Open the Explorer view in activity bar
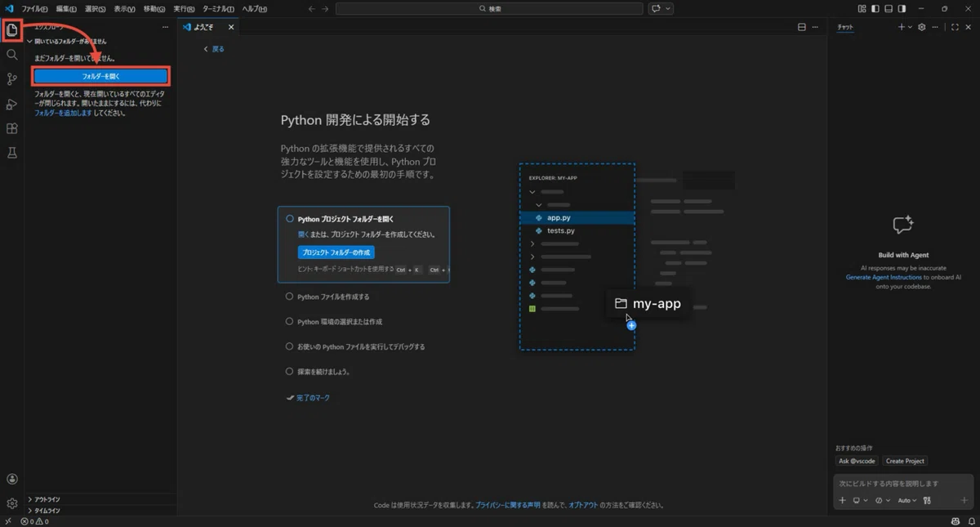 [x=11, y=30]
